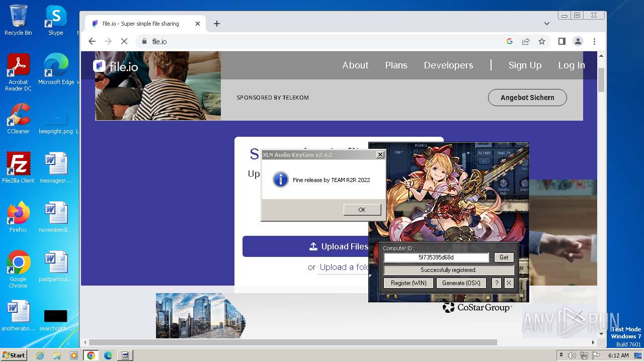This screenshot has width=644, height=362.
Task: Close the XLN Audio KeyGen message dialog
Action: tap(380, 155)
